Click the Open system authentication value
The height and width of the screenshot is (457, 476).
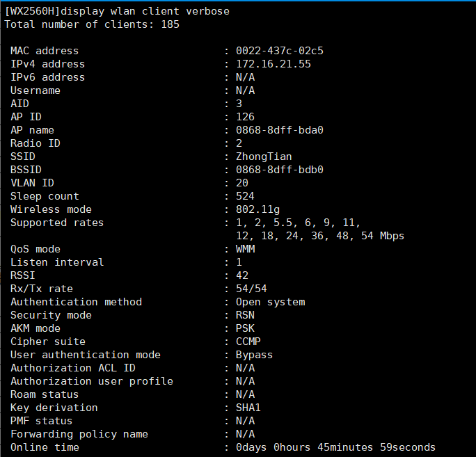pyautogui.click(x=270, y=302)
